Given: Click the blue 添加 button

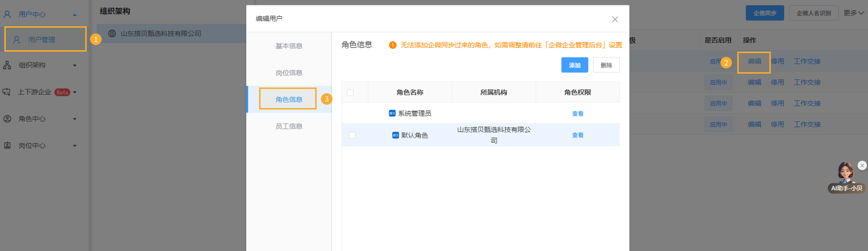Looking at the screenshot, I should tap(575, 65).
